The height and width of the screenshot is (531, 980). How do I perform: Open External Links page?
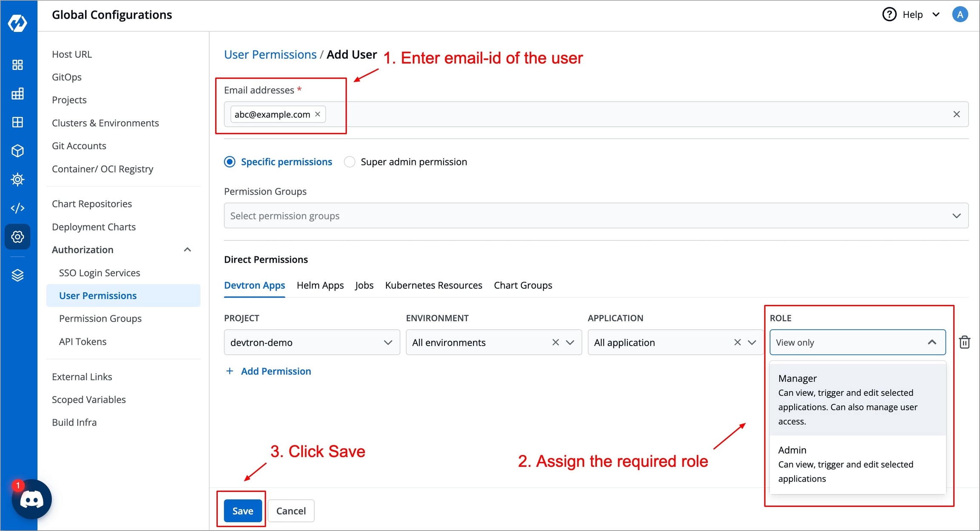82,377
